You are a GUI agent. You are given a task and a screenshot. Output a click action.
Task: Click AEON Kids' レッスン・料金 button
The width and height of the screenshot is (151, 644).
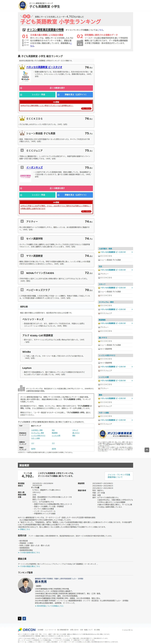coord(37,195)
